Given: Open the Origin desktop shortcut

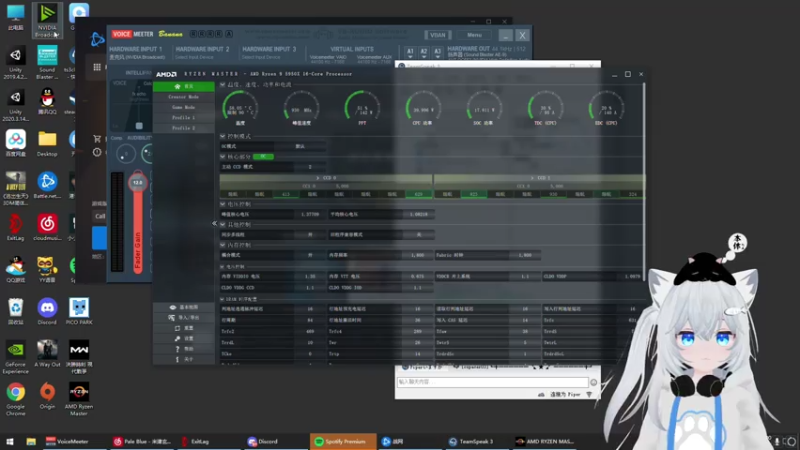Looking at the screenshot, I should tap(47, 395).
